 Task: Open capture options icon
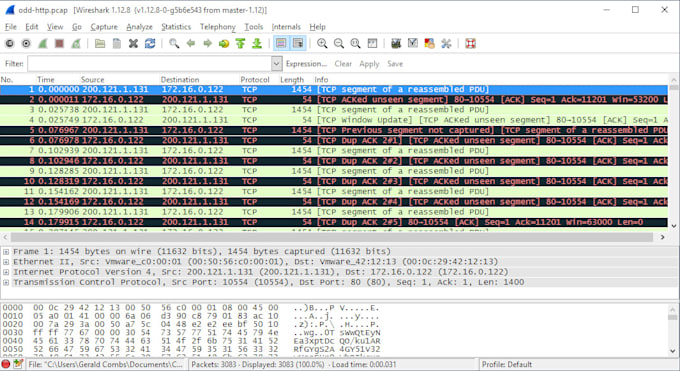[26, 43]
